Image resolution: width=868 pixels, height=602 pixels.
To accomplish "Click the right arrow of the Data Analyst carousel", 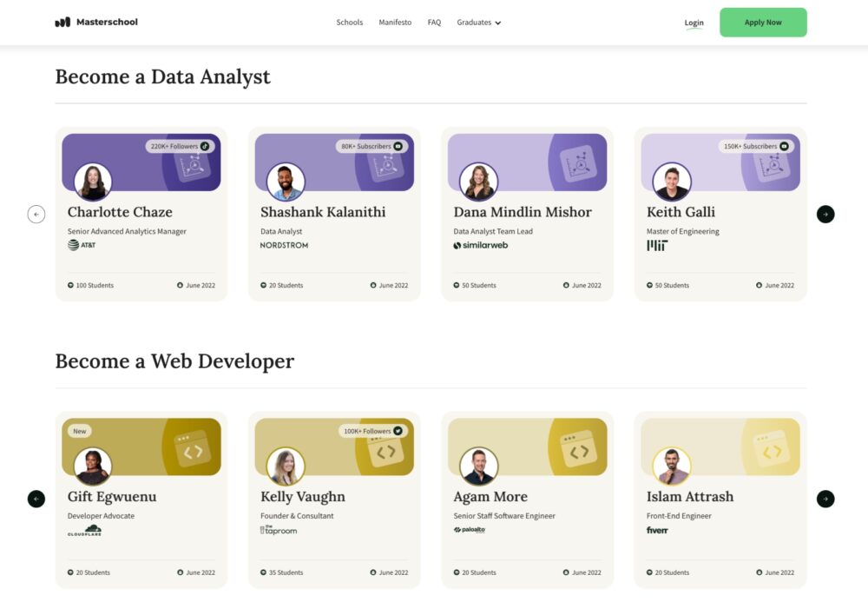I will [825, 214].
